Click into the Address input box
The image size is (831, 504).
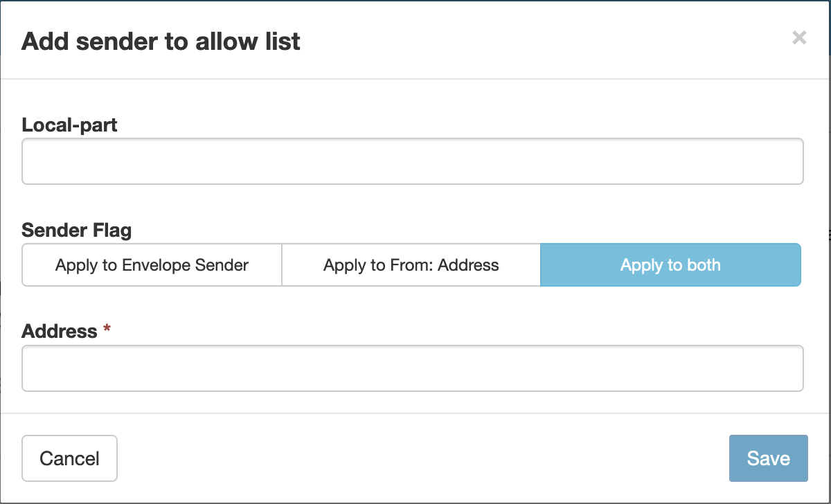[x=413, y=368]
